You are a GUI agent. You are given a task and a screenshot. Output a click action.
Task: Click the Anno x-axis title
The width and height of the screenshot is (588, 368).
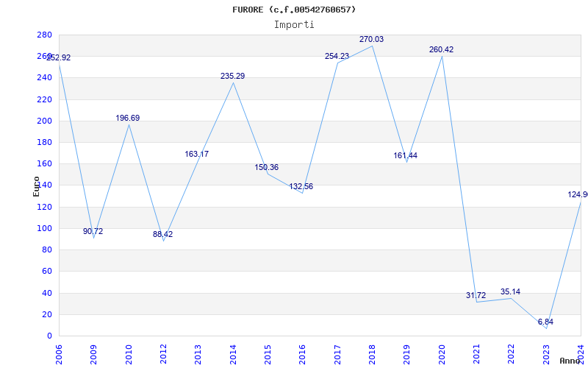(570, 361)
